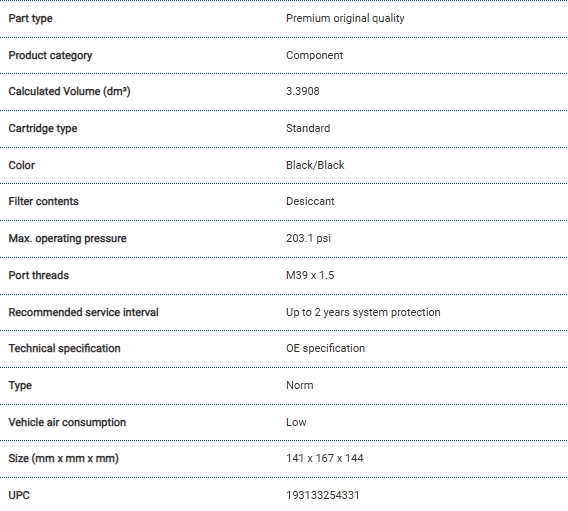This screenshot has height=511, width=568.
Task: Click the 'Vehicle air consumption' label
Action: coord(67,422)
